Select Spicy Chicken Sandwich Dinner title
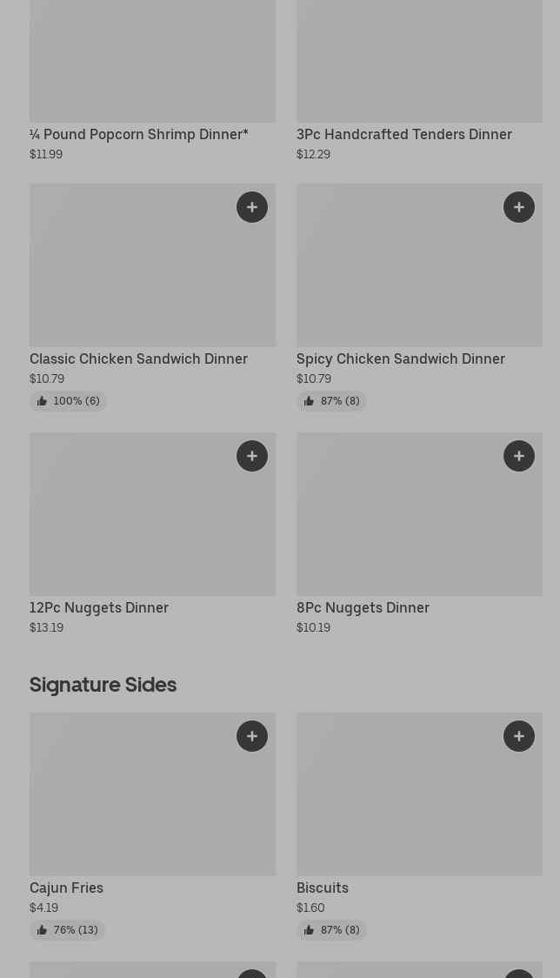The height and width of the screenshot is (978, 560). 401,358
